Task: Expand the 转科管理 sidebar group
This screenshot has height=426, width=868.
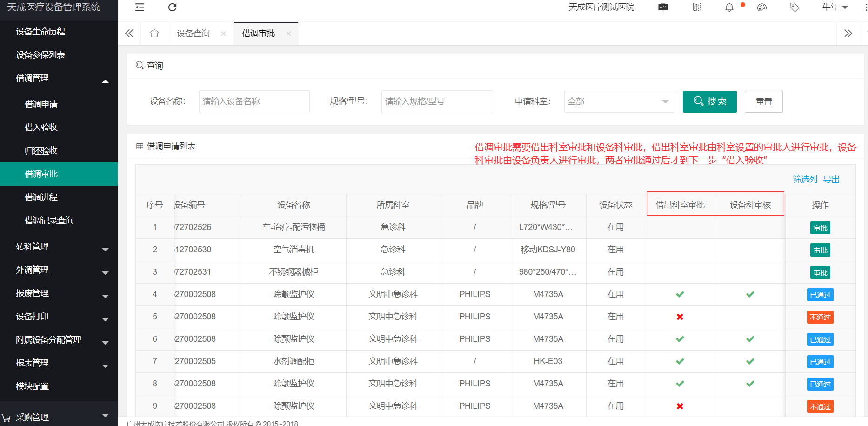Action: [x=59, y=247]
